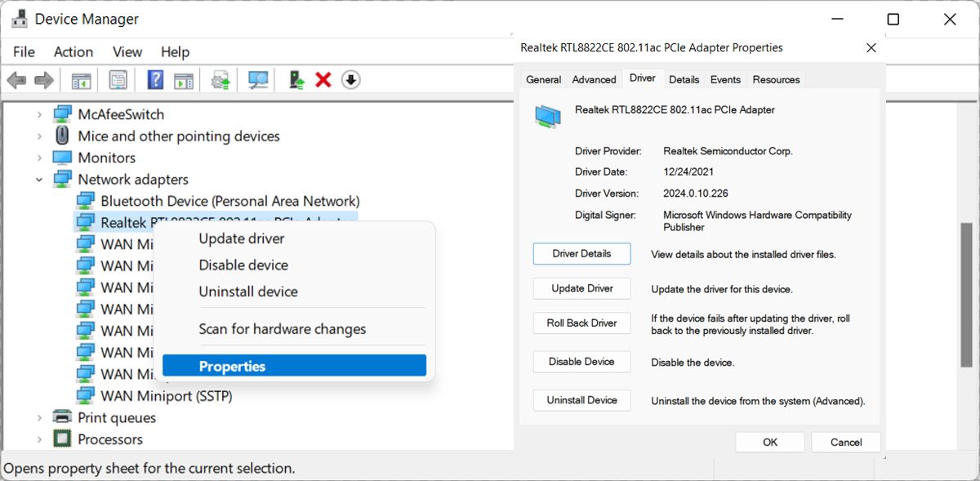The height and width of the screenshot is (481, 980).
Task: Select the Driver tab
Action: 642,78
